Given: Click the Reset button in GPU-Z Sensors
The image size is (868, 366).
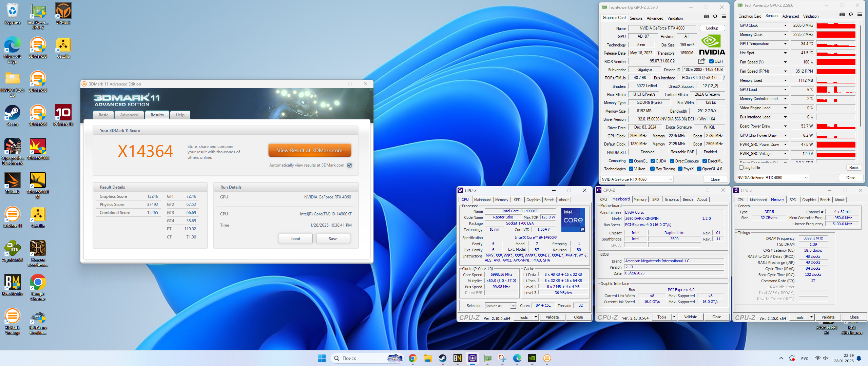Looking at the screenshot, I should point(854,168).
